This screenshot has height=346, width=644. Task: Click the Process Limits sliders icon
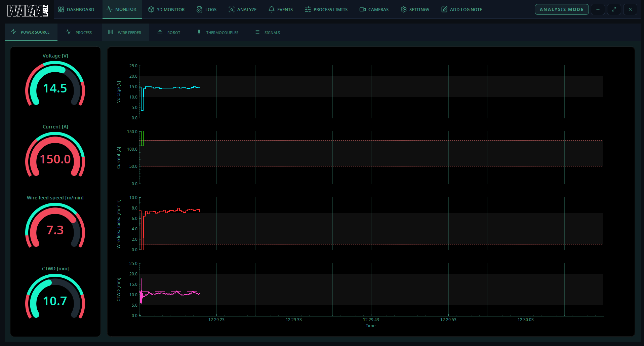[x=308, y=9]
